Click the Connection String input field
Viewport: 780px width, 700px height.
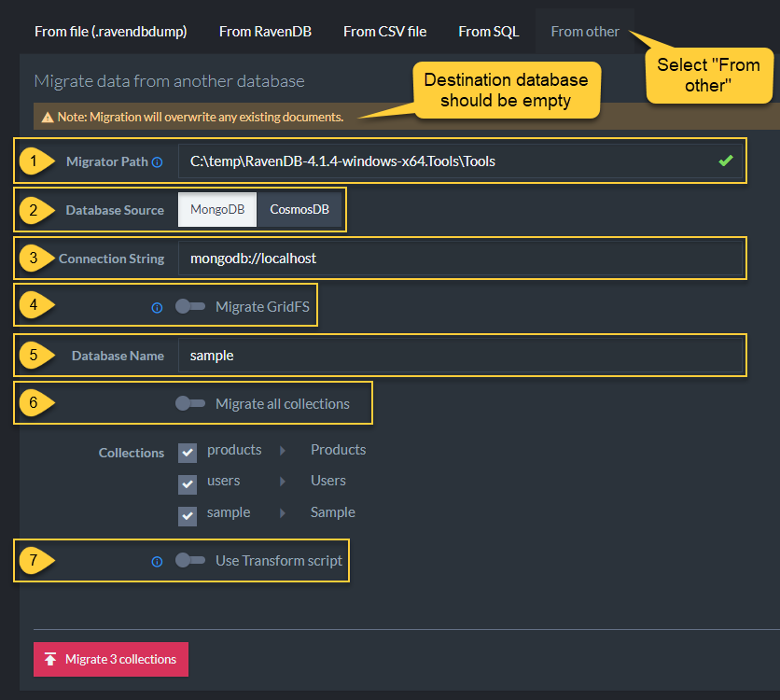[x=460, y=259]
